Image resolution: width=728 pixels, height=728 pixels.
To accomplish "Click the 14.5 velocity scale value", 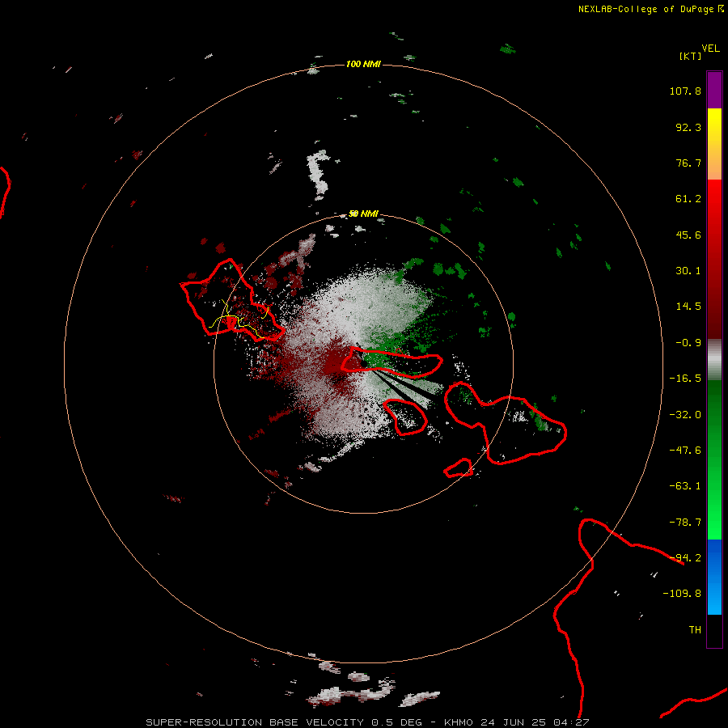I will pyautogui.click(x=688, y=307).
